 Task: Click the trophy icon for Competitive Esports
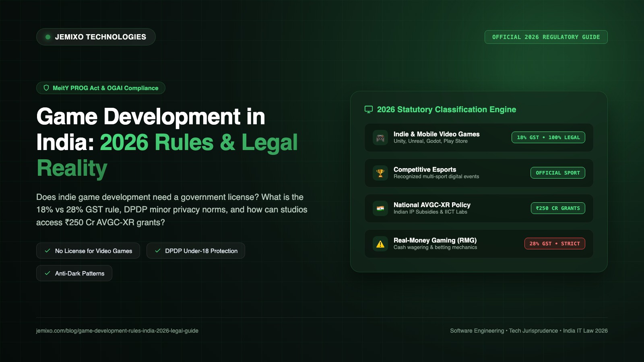[380, 173]
